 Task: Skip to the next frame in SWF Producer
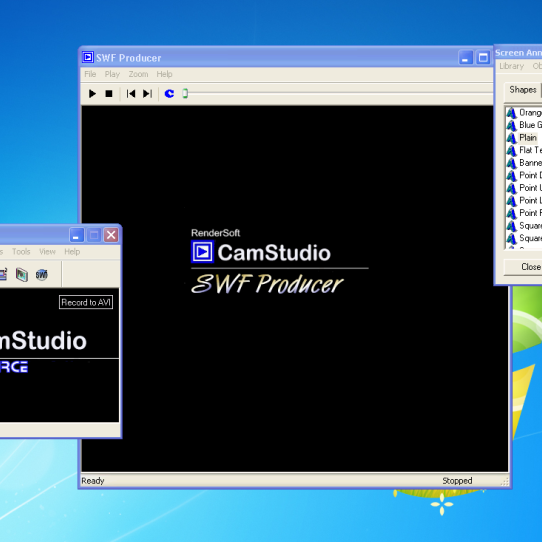[148, 94]
